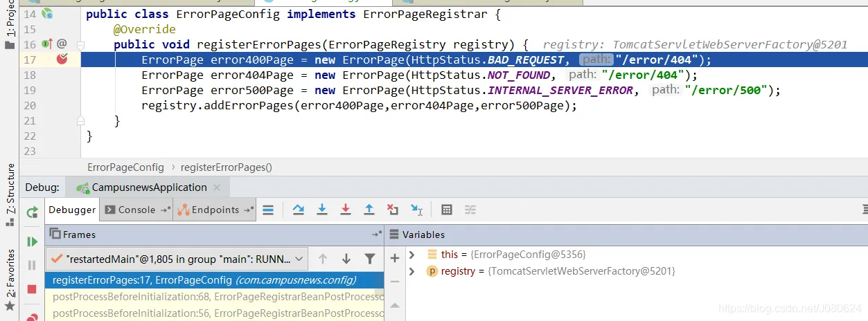Viewport: 868px width, 321px height.
Task: Click the Trace Current Stream Chain icon
Action: pos(470,210)
